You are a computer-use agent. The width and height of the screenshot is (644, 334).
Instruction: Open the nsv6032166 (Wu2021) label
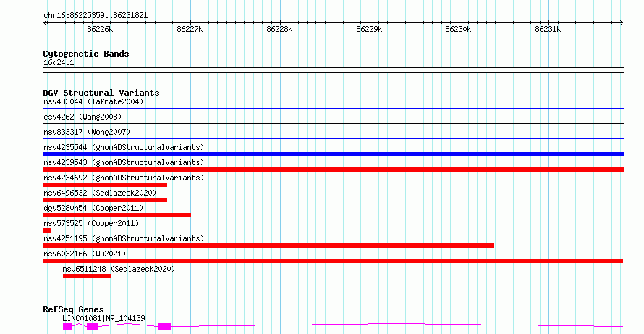[x=85, y=254]
